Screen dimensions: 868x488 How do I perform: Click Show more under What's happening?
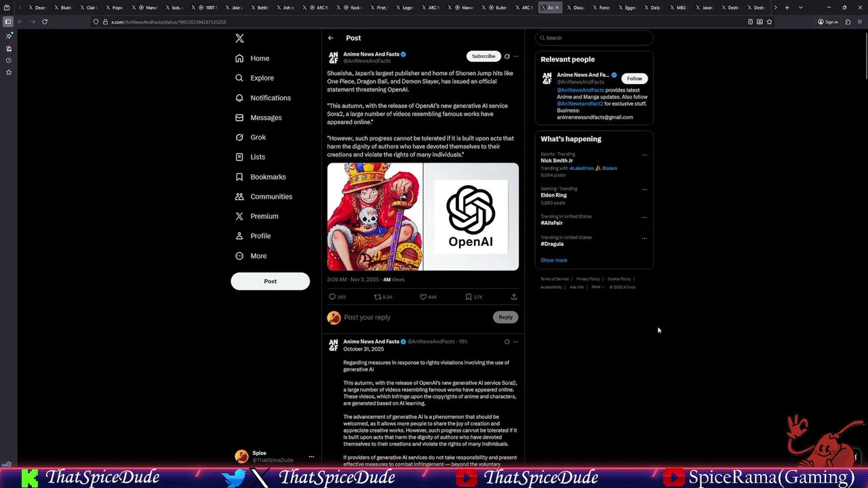553,260
